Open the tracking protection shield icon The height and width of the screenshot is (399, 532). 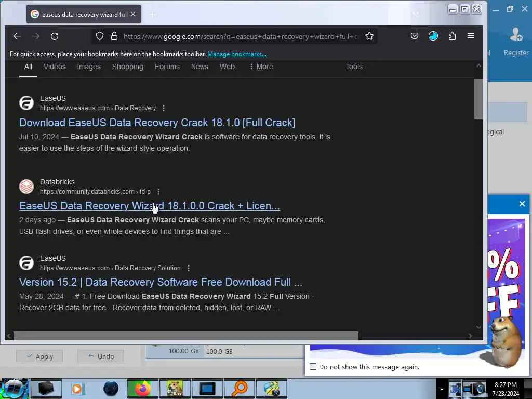pos(99,36)
